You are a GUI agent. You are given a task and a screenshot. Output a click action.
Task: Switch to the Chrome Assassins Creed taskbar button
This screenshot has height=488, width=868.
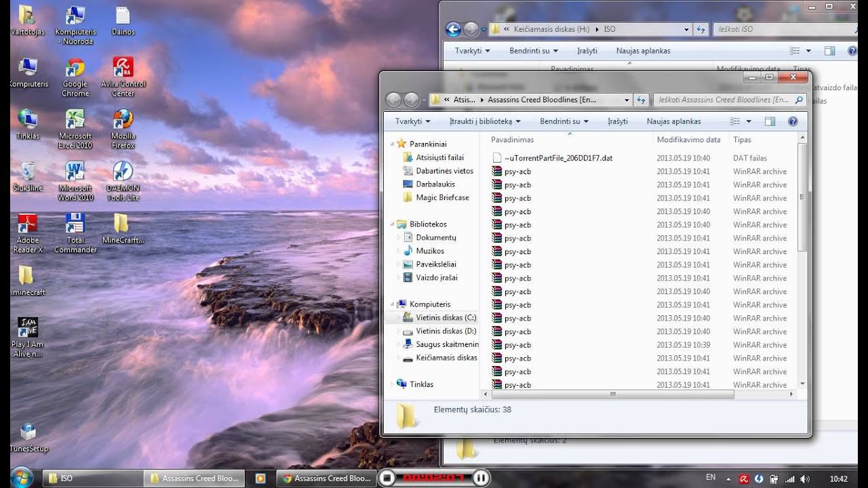pyautogui.click(x=326, y=478)
